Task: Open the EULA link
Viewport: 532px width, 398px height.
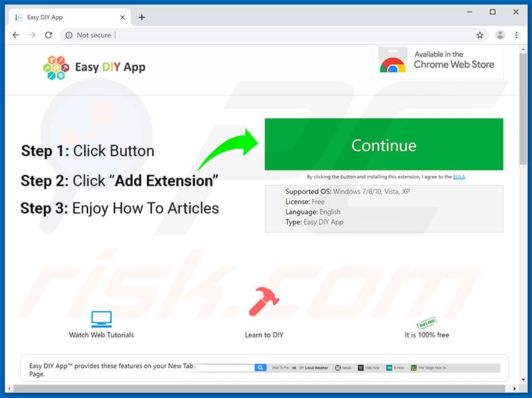Action: click(x=459, y=176)
